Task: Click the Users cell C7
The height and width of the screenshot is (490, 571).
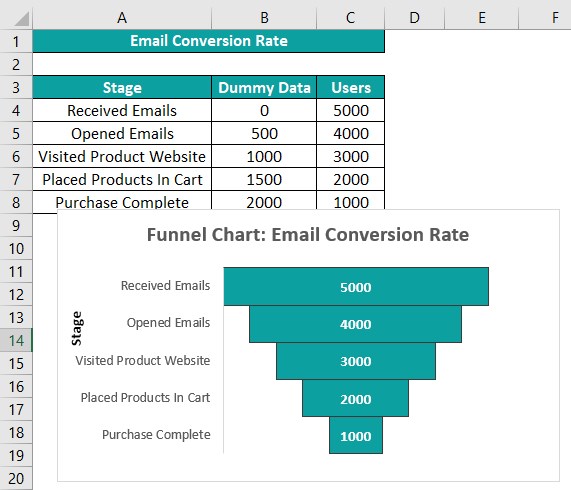Action: (x=351, y=179)
